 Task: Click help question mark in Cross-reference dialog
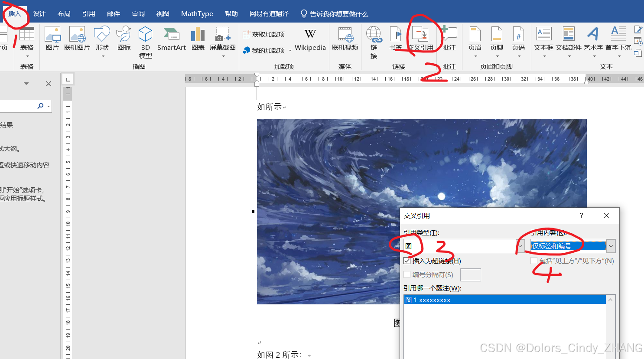click(x=581, y=215)
